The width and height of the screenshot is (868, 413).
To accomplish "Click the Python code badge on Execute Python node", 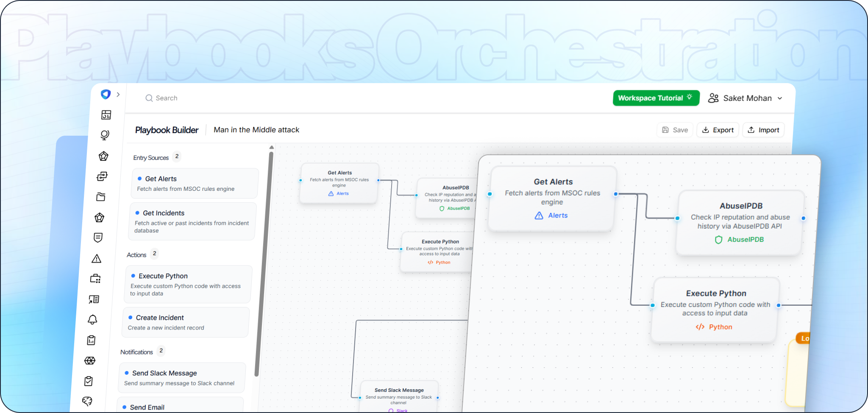I will [714, 326].
